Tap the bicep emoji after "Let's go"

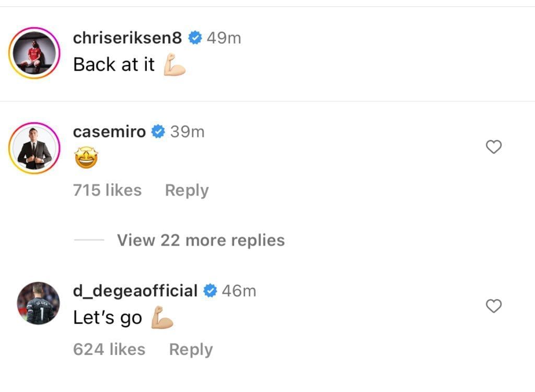pyautogui.click(x=162, y=318)
